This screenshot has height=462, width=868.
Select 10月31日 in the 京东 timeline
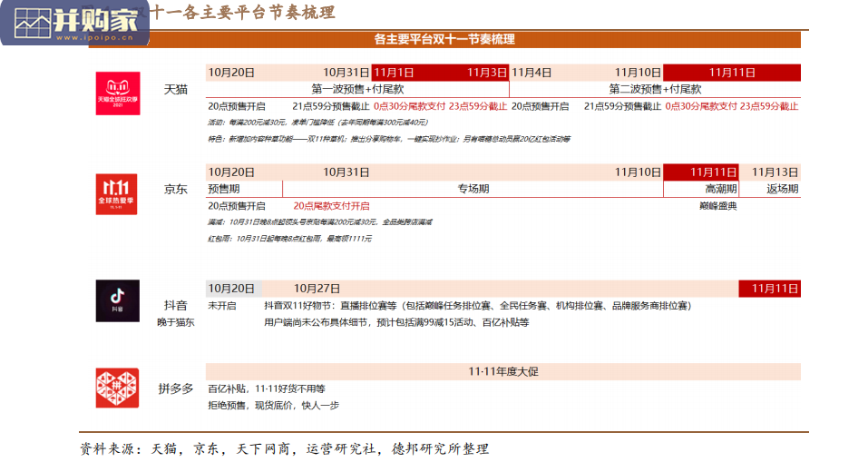pos(346,172)
